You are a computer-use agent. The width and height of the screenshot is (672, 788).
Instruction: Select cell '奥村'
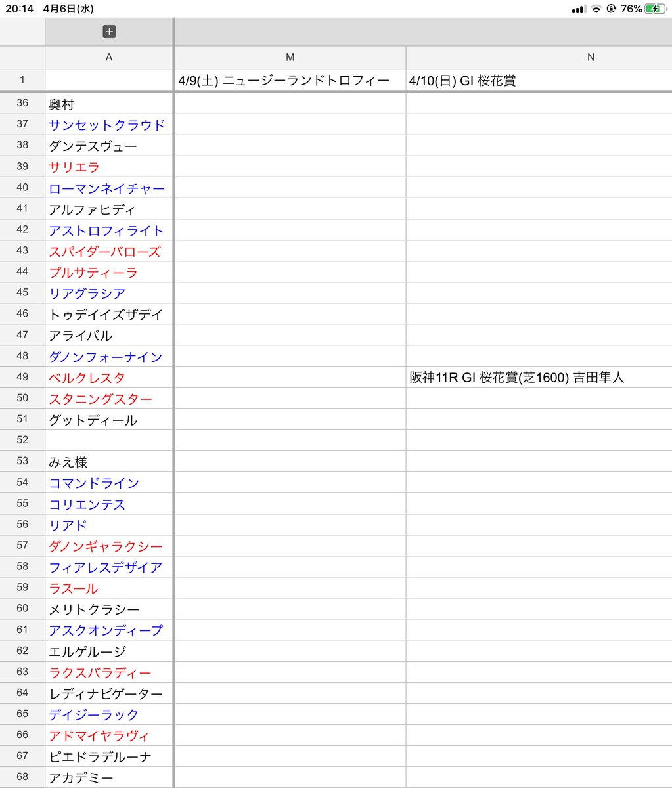click(x=109, y=104)
